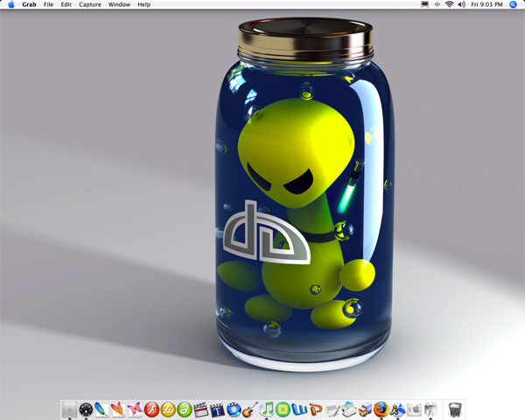Viewport: 525px width, 420px height.
Task: Open Spotlight search in the menu bar
Action: pyautogui.click(x=513, y=4)
